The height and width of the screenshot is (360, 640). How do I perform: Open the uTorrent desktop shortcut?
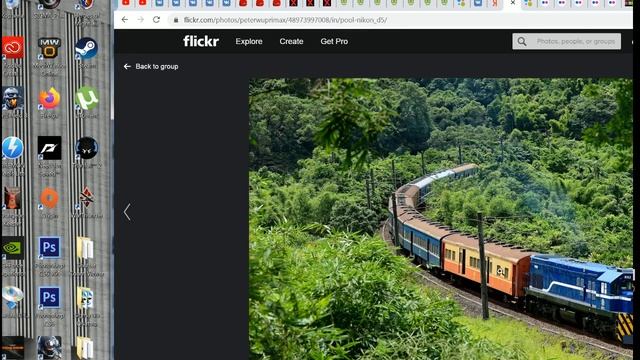(x=87, y=98)
